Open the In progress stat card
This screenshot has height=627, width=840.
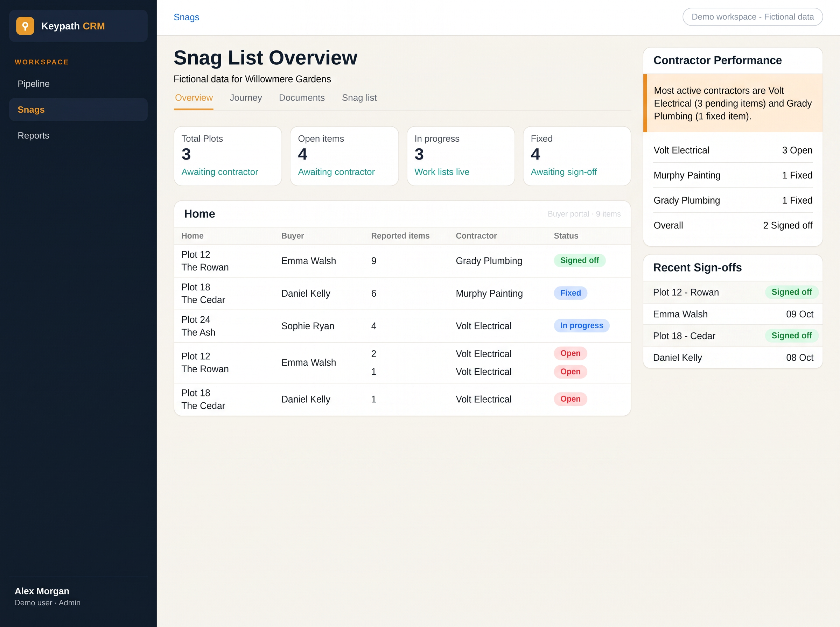point(461,156)
